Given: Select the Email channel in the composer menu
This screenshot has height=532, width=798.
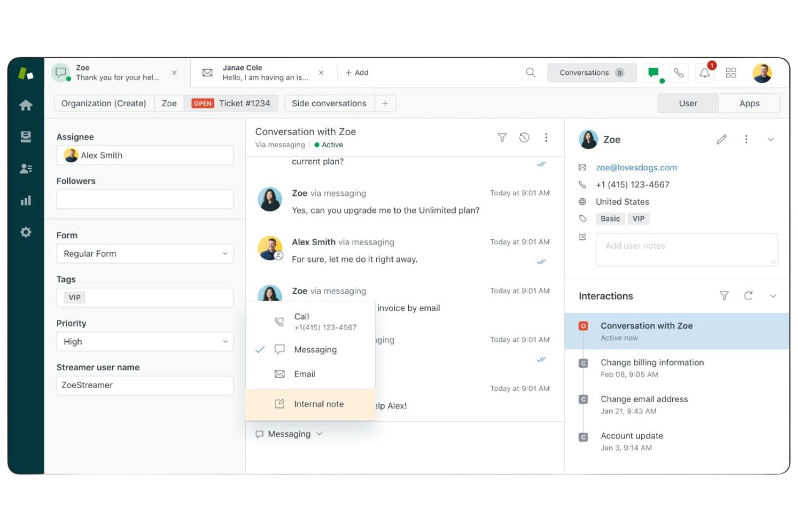Looking at the screenshot, I should pyautogui.click(x=305, y=374).
